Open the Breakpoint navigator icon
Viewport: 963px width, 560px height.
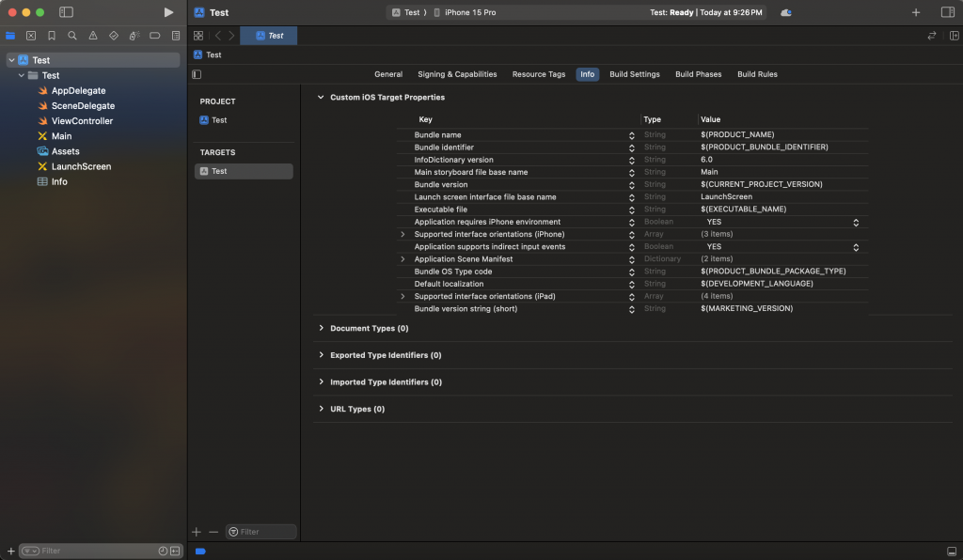point(155,36)
